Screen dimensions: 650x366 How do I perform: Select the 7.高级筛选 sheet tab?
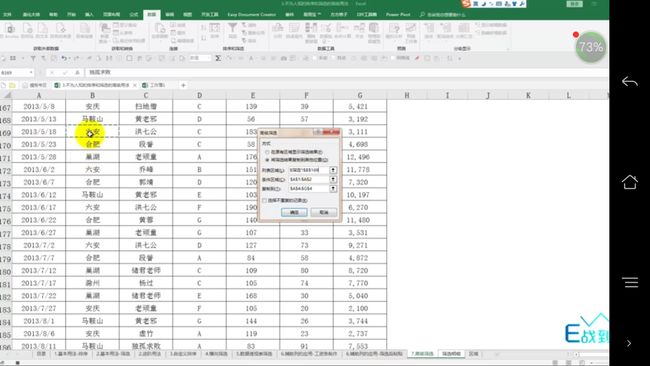pos(422,354)
